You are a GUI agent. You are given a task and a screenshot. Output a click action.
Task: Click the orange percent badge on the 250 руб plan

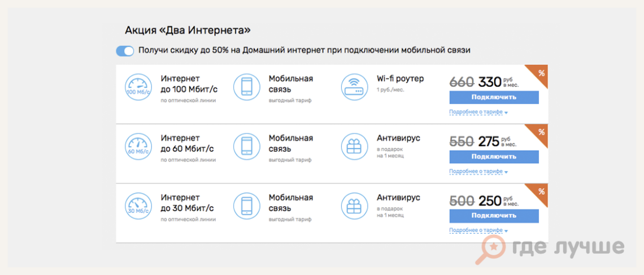(541, 191)
